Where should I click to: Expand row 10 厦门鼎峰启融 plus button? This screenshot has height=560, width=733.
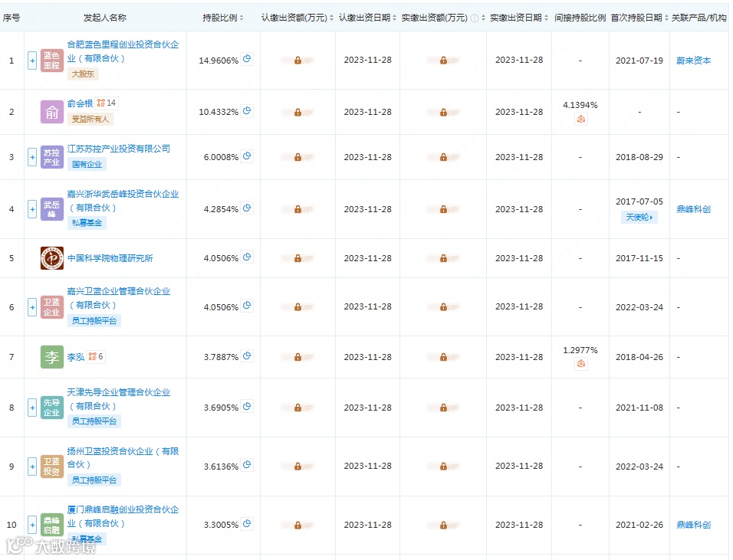32,525
